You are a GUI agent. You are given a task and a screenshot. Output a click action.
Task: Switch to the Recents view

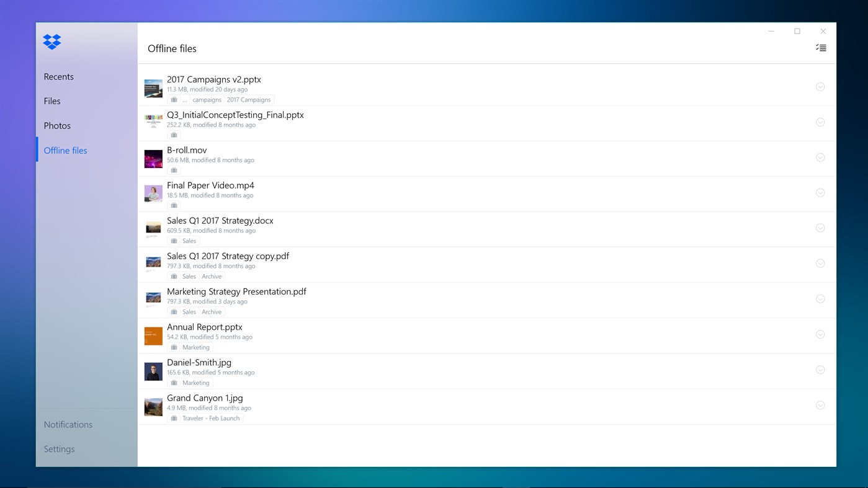58,76
